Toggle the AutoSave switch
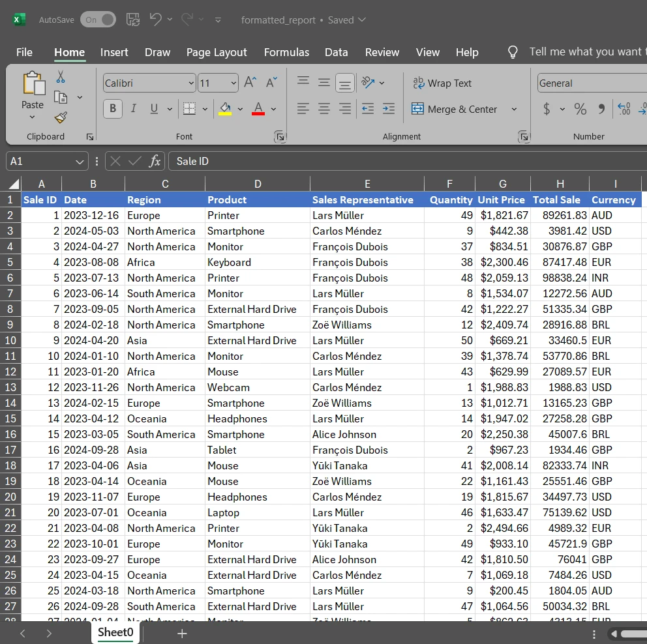647x644 pixels. coord(98,20)
